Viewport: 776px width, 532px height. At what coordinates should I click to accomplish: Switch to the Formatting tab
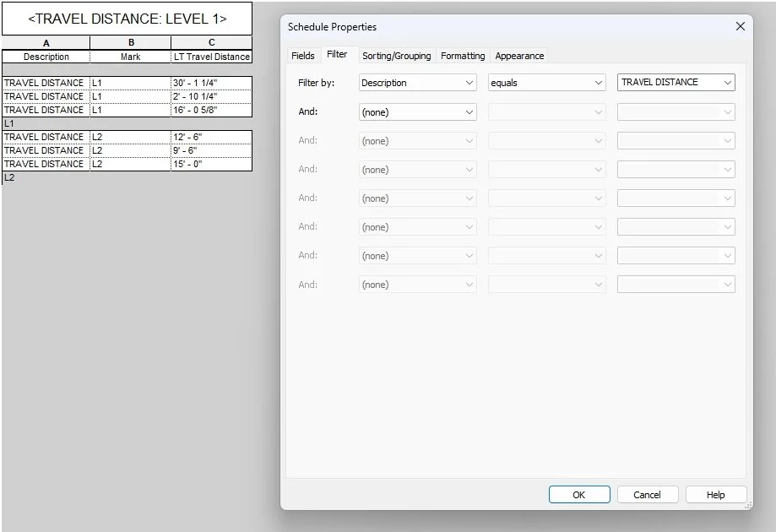click(463, 56)
